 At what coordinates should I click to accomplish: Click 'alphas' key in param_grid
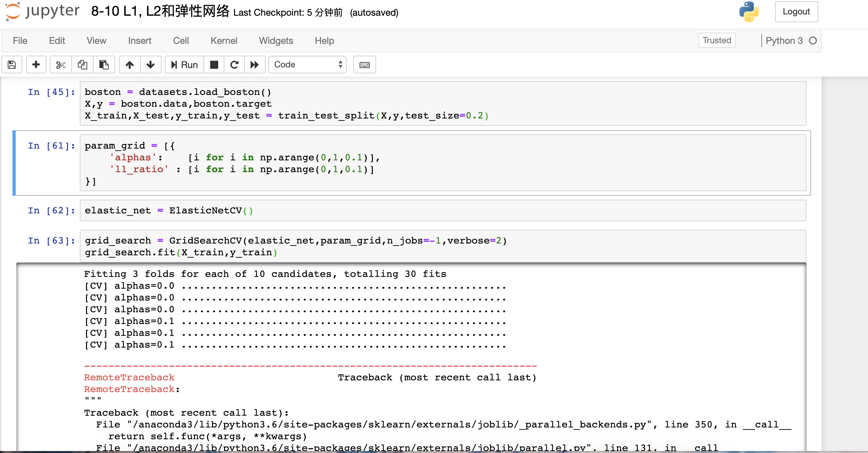click(x=133, y=157)
